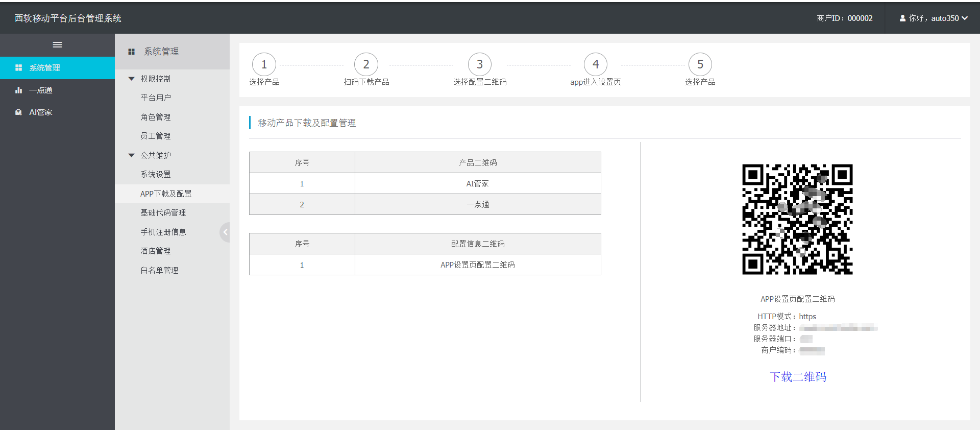The width and height of the screenshot is (980, 430).
Task: Click step 3 circle 选择配置二维码
Action: point(480,64)
